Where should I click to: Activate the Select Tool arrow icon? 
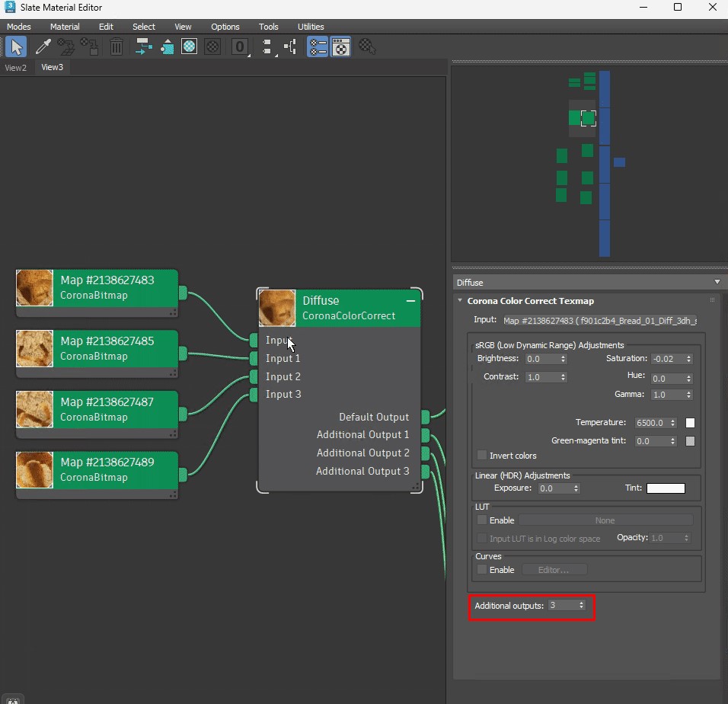(x=15, y=47)
